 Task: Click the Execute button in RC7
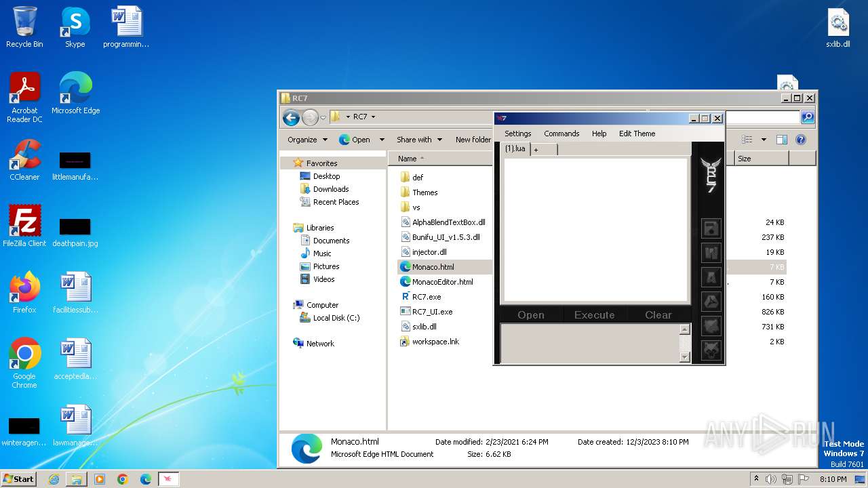(594, 315)
